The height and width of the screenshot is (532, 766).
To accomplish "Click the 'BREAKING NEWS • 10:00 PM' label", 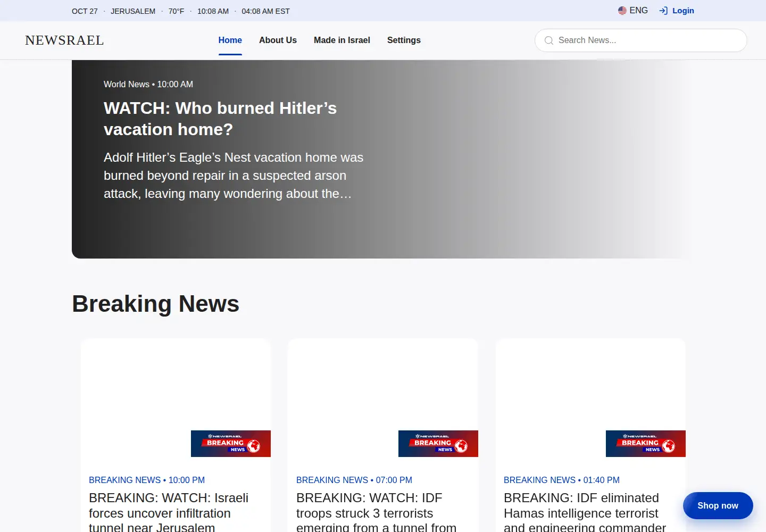I will pyautogui.click(x=147, y=480).
